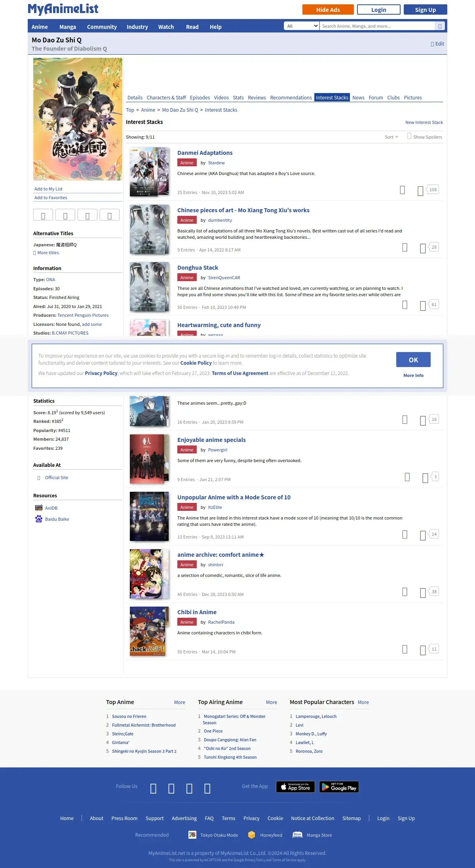Like the Enjoyable anime specials stack (3 likes)

425,478
